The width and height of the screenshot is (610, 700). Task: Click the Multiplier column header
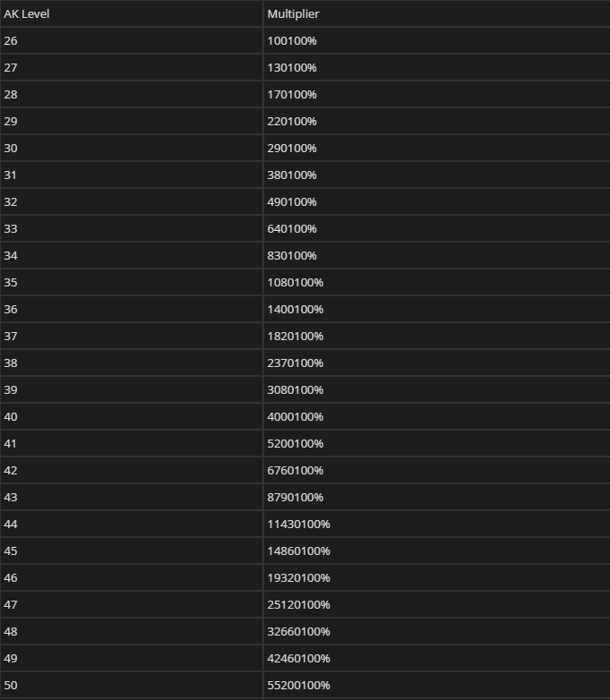[293, 14]
